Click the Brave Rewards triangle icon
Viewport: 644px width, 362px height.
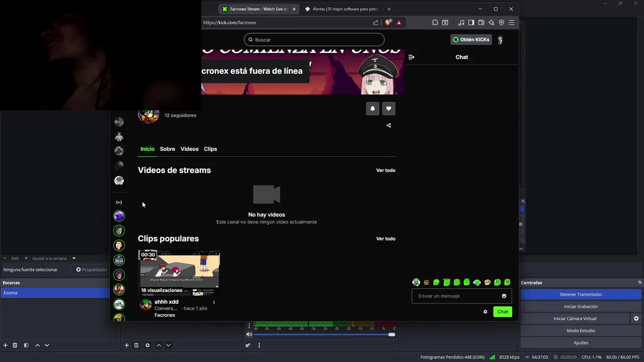coord(398,22)
